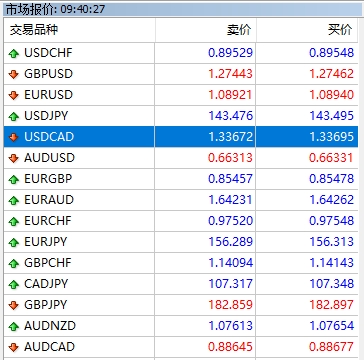The image size is (364, 360).
Task: Click EURAUD sell price 1.64231
Action: click(x=231, y=200)
